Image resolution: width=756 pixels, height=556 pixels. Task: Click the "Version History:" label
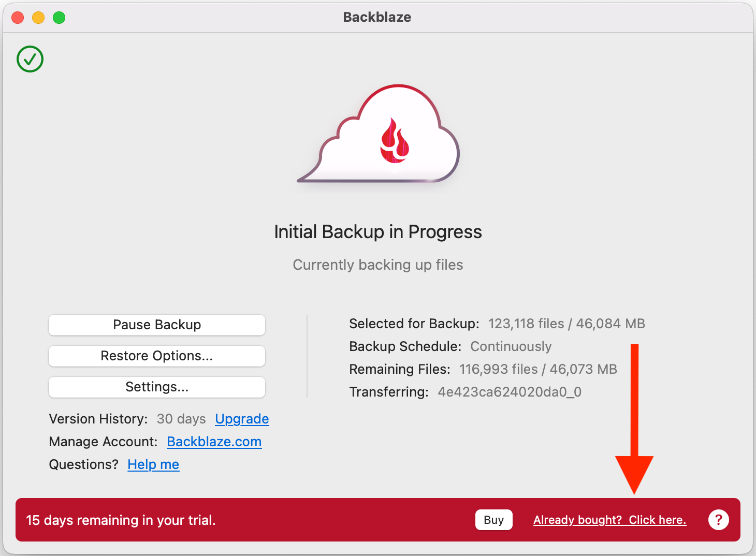98,419
